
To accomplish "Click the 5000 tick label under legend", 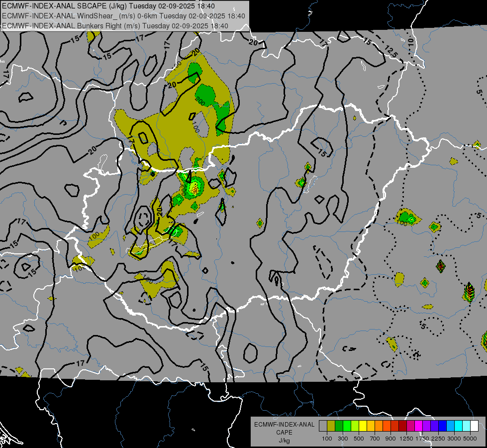I will (x=470, y=439).
